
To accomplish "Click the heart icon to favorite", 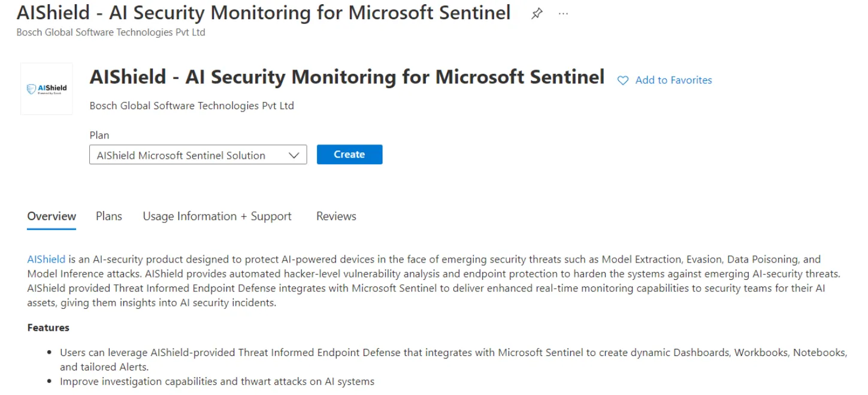I will tap(623, 80).
